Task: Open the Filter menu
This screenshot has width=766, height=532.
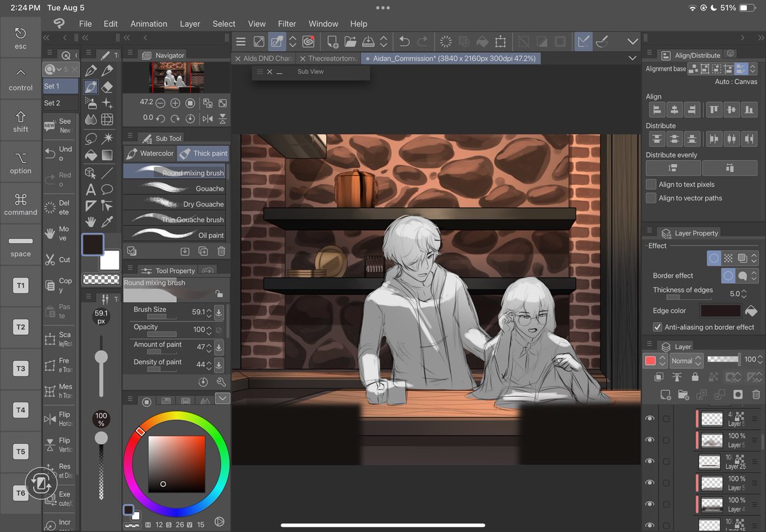Action: [287, 24]
